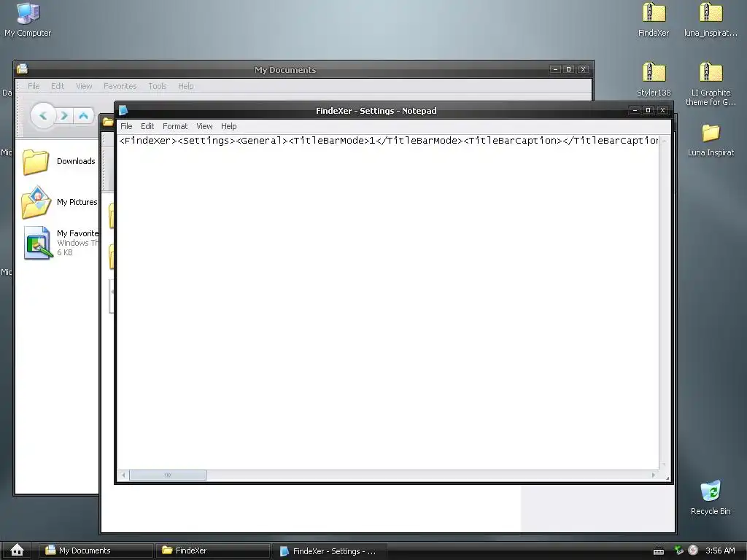The height and width of the screenshot is (560, 747).
Task: Minimize the My Documents window
Action: pyautogui.click(x=555, y=69)
